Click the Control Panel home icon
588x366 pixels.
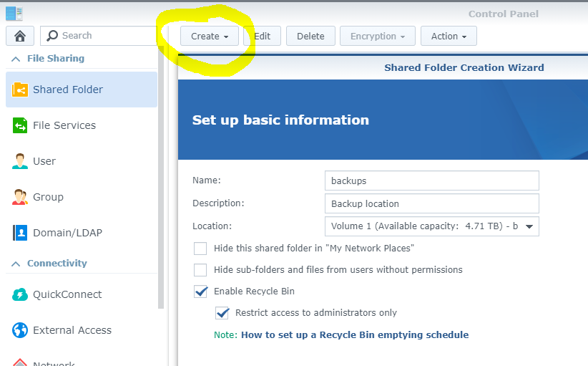click(20, 36)
